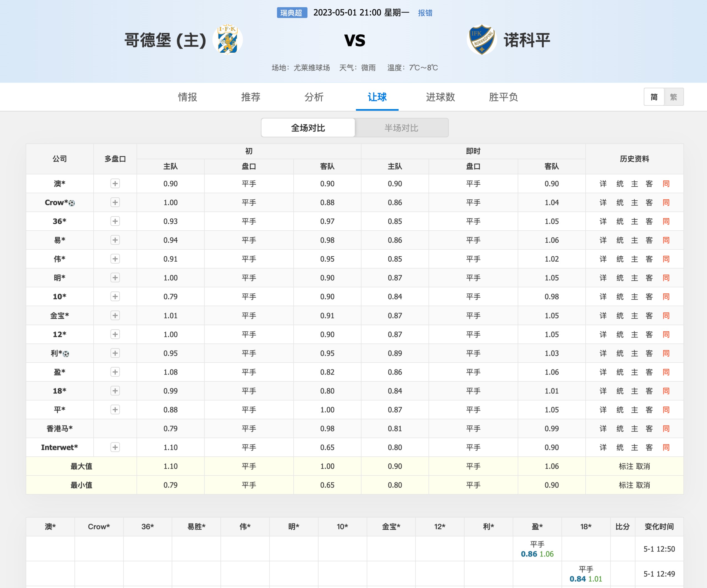Click 取消 in the 最大值 row
This screenshot has height=588, width=707.
[x=643, y=466]
